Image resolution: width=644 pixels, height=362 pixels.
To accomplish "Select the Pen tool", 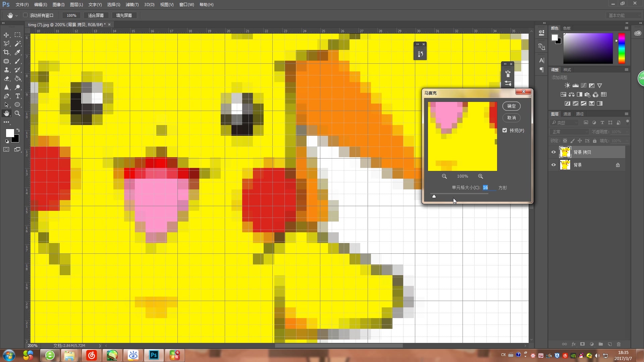I will click(x=6, y=96).
